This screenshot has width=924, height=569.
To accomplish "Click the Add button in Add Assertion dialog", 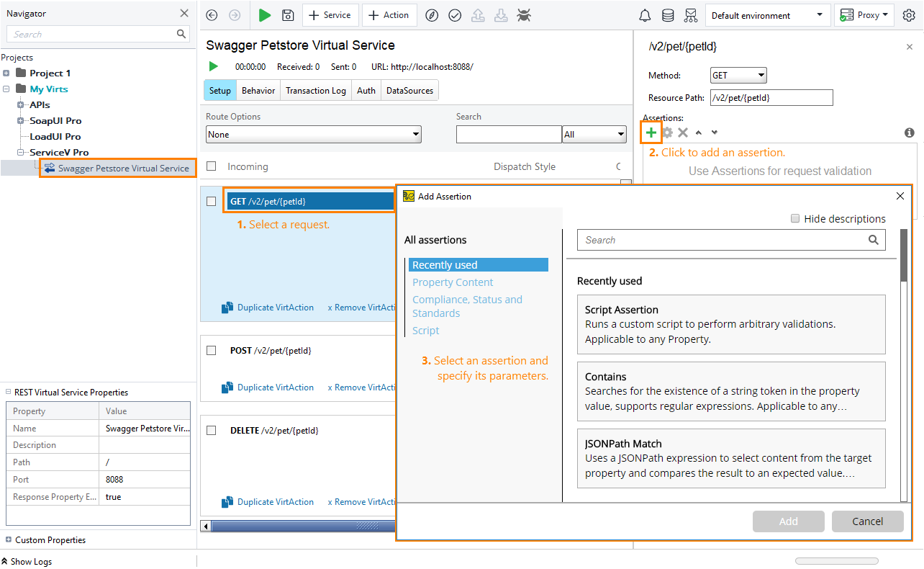I will pos(789,521).
